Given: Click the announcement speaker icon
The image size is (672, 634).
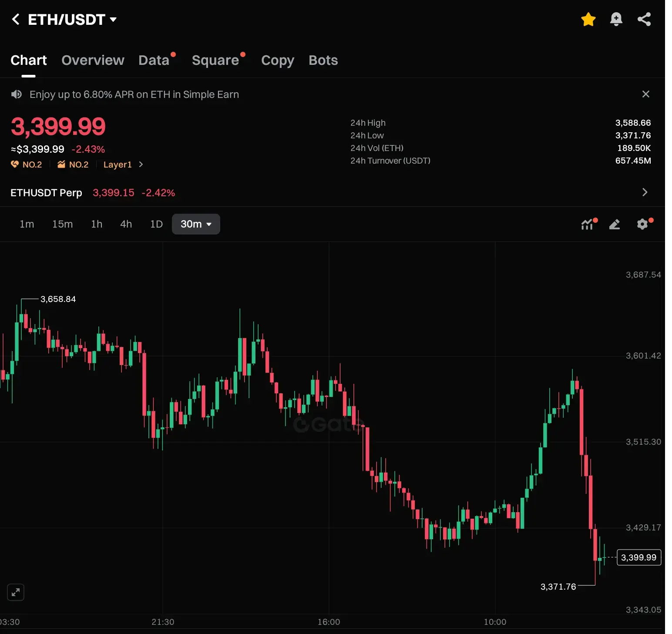Looking at the screenshot, I should (17, 94).
